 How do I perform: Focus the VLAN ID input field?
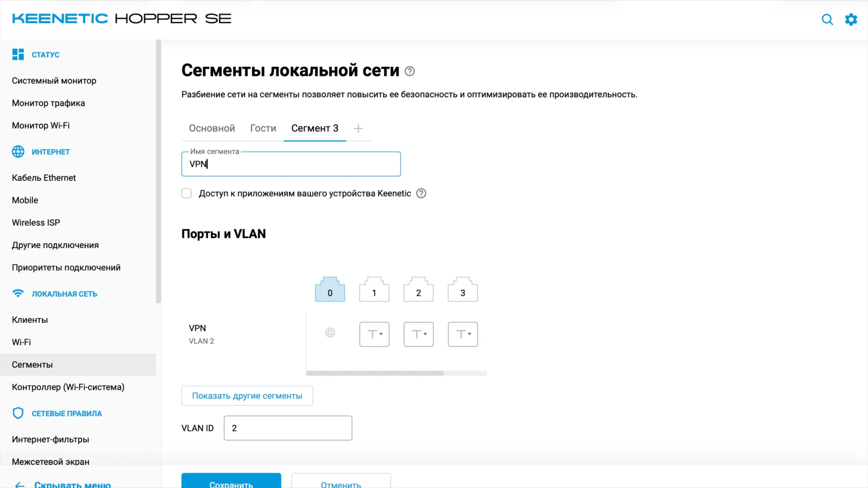[288, 428]
